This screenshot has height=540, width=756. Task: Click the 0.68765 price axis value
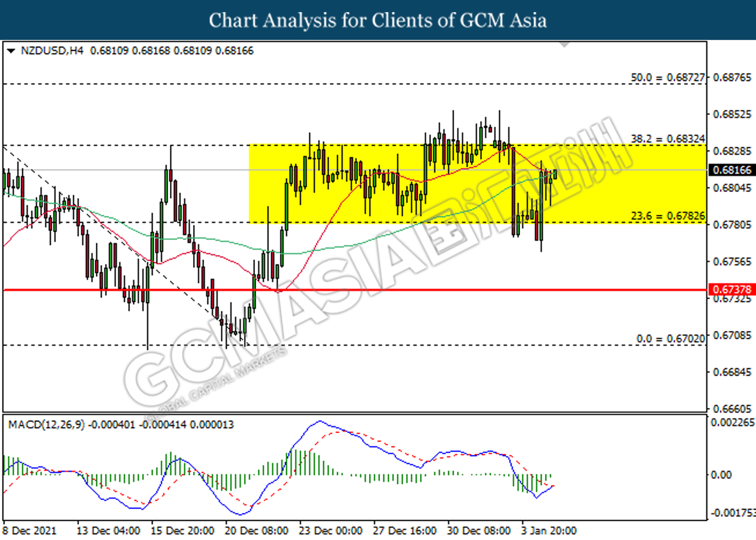(732, 78)
